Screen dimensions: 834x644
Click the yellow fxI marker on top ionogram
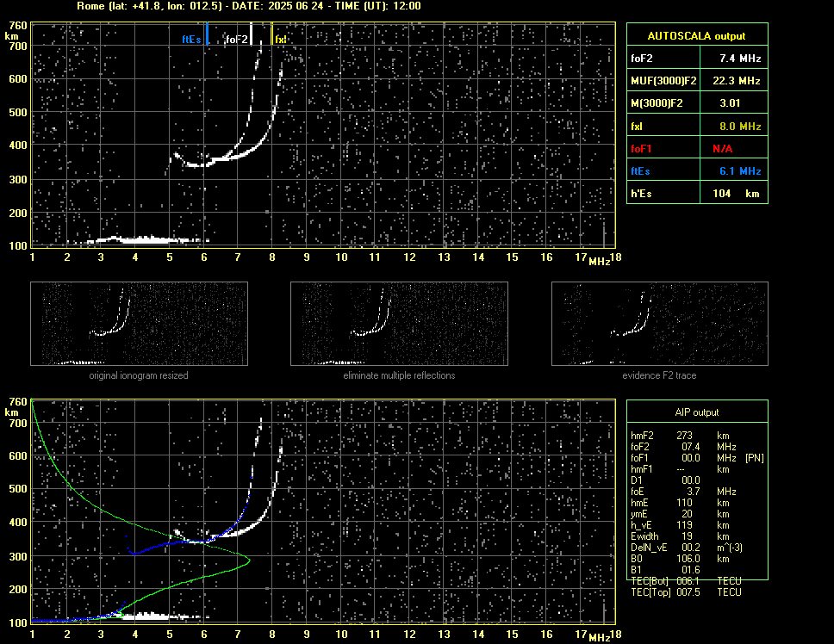(271, 34)
